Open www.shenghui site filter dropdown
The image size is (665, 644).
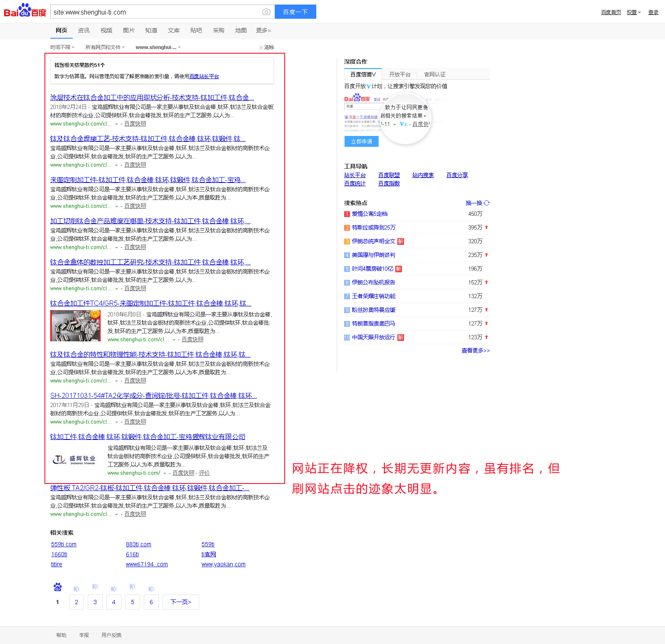158,47
